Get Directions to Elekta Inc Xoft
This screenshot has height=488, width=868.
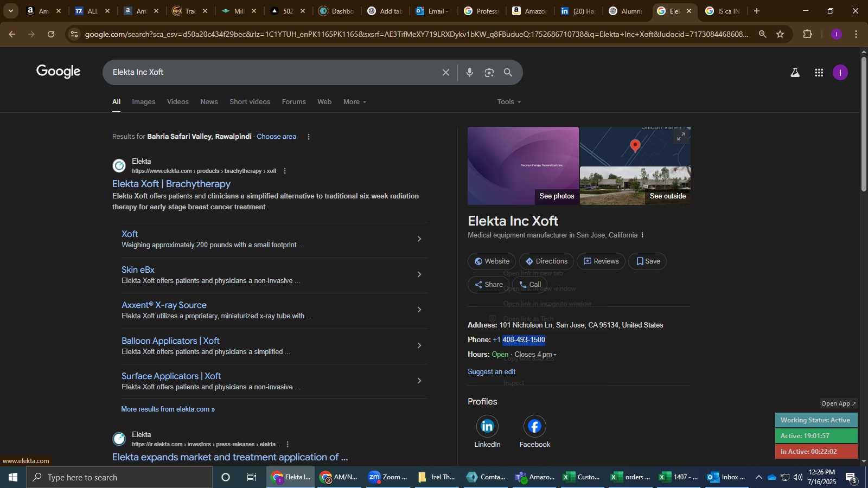tap(546, 261)
